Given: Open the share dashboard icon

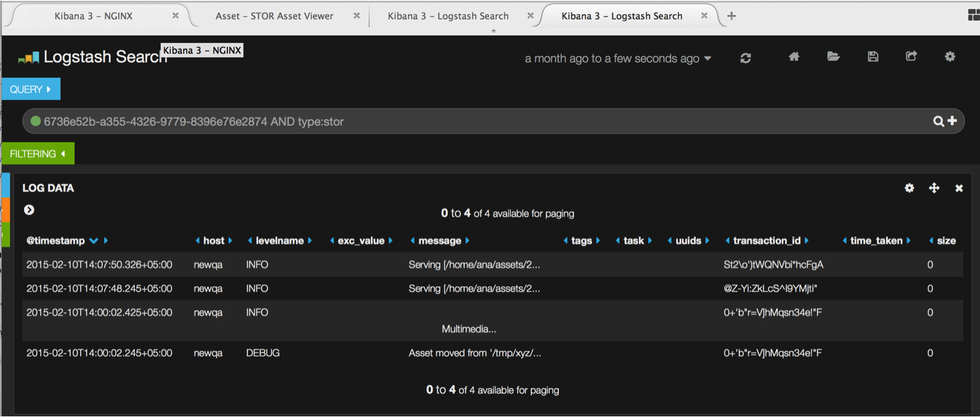Looking at the screenshot, I should (911, 57).
